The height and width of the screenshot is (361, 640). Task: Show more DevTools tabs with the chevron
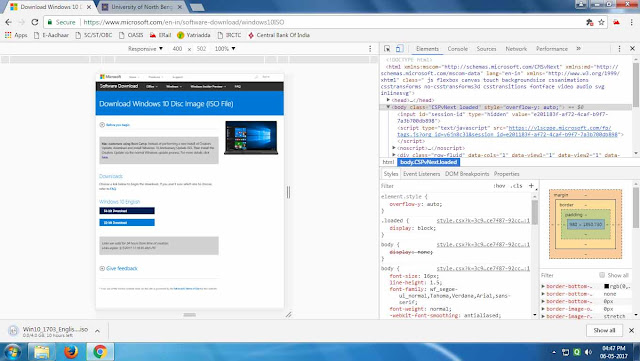(x=578, y=49)
